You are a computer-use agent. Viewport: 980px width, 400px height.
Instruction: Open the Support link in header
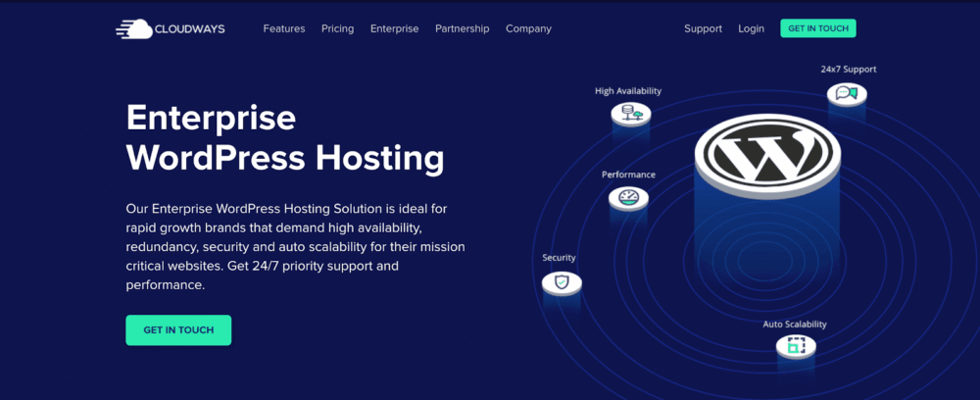click(703, 29)
